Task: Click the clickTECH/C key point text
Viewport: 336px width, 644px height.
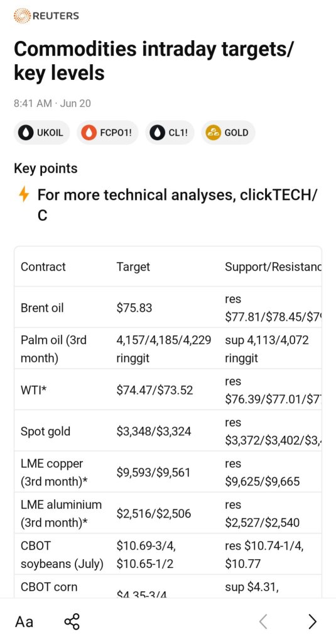Action: click(x=177, y=204)
